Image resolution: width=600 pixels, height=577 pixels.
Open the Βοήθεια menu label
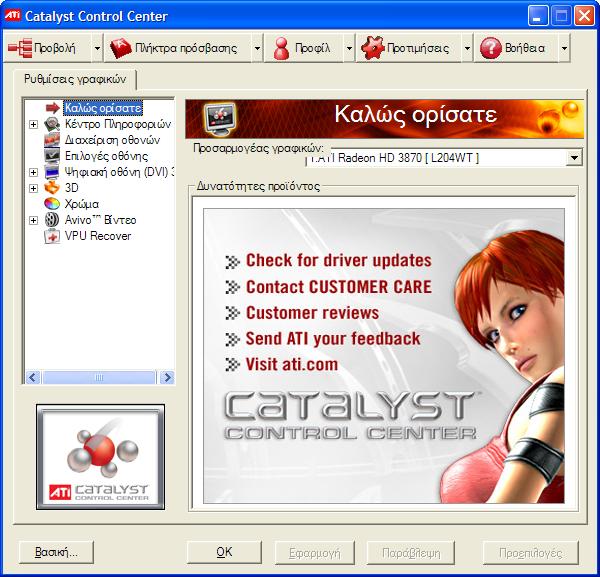click(525, 48)
